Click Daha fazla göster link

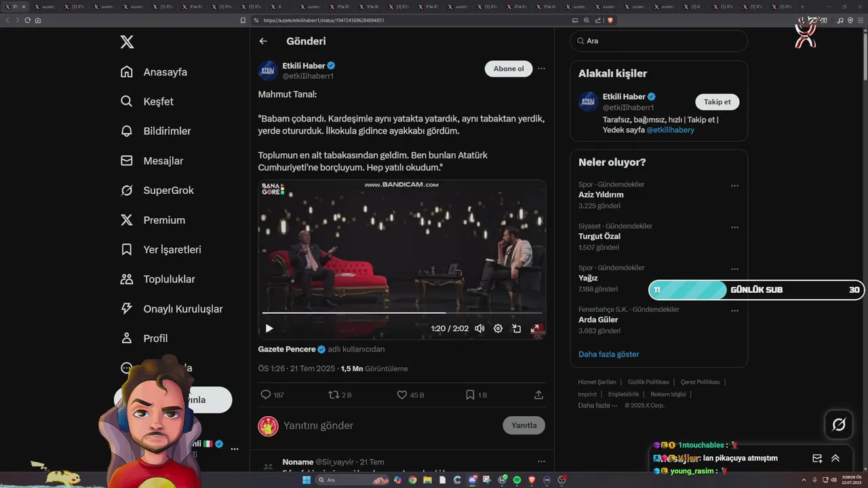(608, 354)
